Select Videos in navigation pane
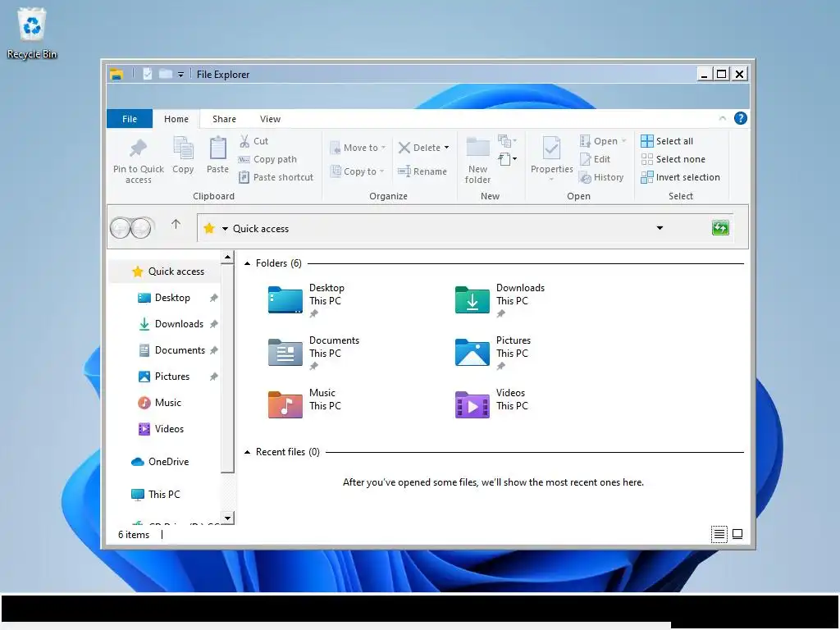 (169, 429)
